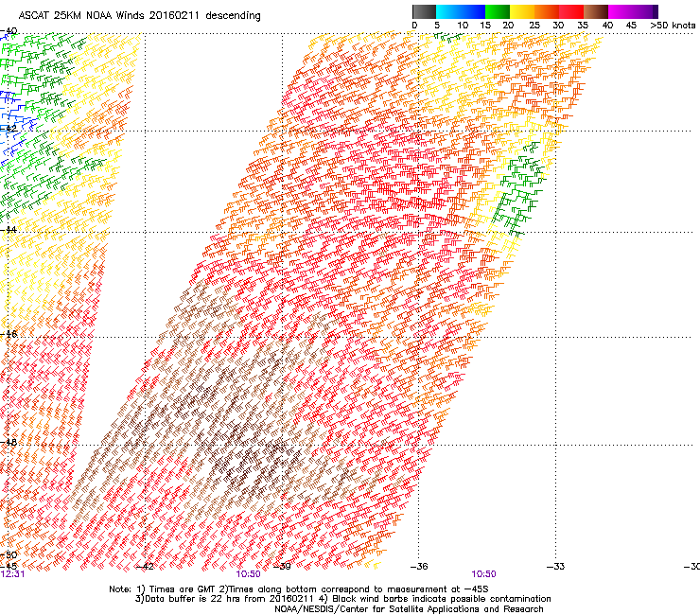Image resolution: width=700 pixels, height=615 pixels.
Task: Click the -39 longitude label on the bottom axis
Action: click(282, 567)
